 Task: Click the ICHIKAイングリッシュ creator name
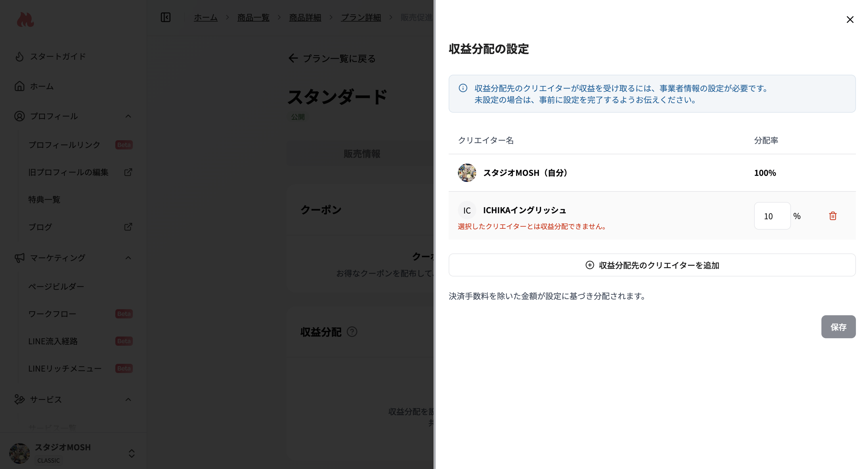coord(525,210)
